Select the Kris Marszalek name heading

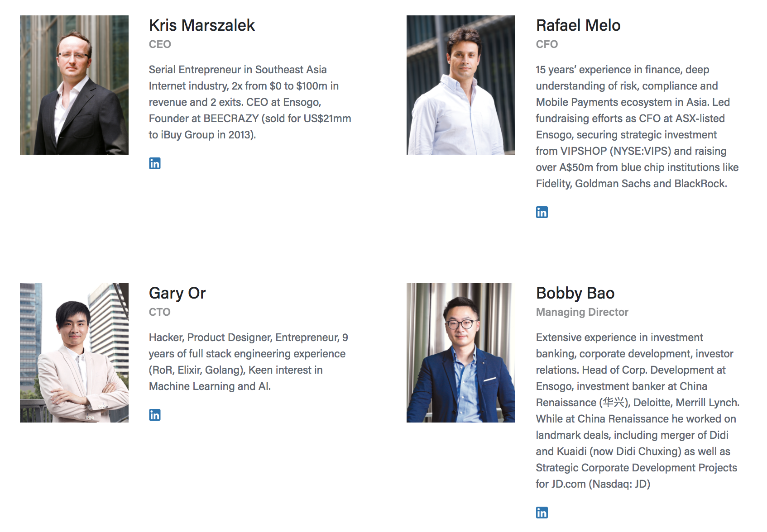pos(202,25)
